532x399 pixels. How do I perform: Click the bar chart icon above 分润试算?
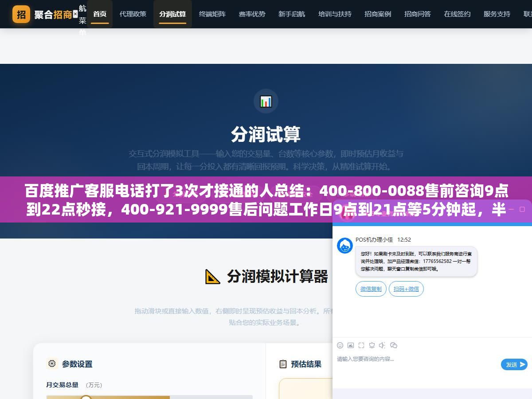point(266,102)
